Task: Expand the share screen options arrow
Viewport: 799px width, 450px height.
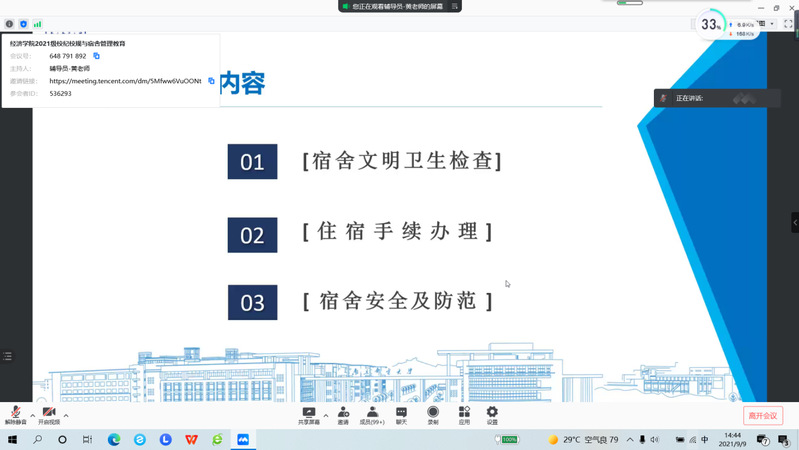Action: click(x=326, y=415)
